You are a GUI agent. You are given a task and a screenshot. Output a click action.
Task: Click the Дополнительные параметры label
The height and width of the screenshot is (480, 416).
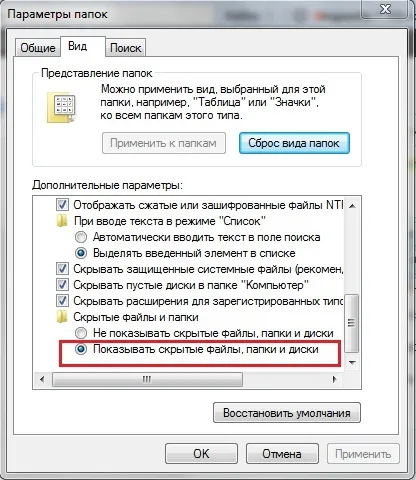click(107, 185)
